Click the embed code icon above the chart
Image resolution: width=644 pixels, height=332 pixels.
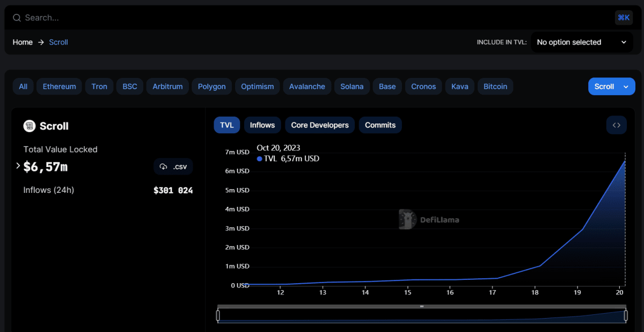click(x=617, y=125)
